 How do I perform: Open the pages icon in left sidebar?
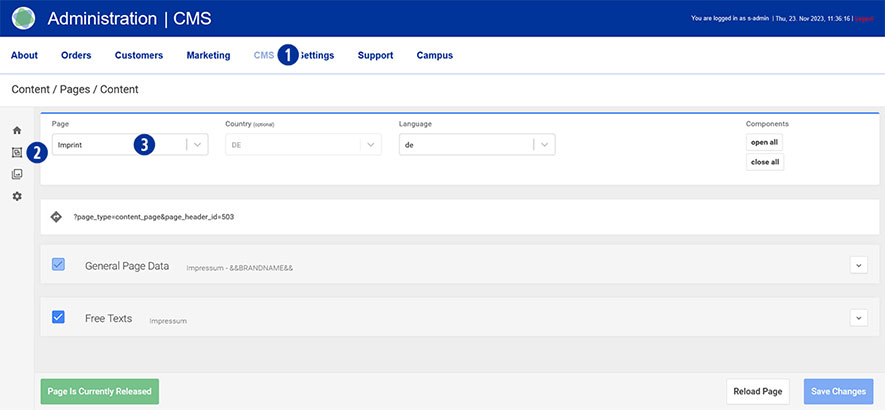[x=17, y=153]
